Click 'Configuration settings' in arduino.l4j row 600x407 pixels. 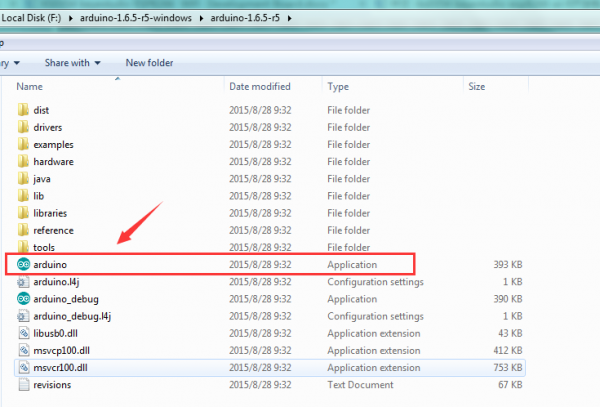click(375, 282)
